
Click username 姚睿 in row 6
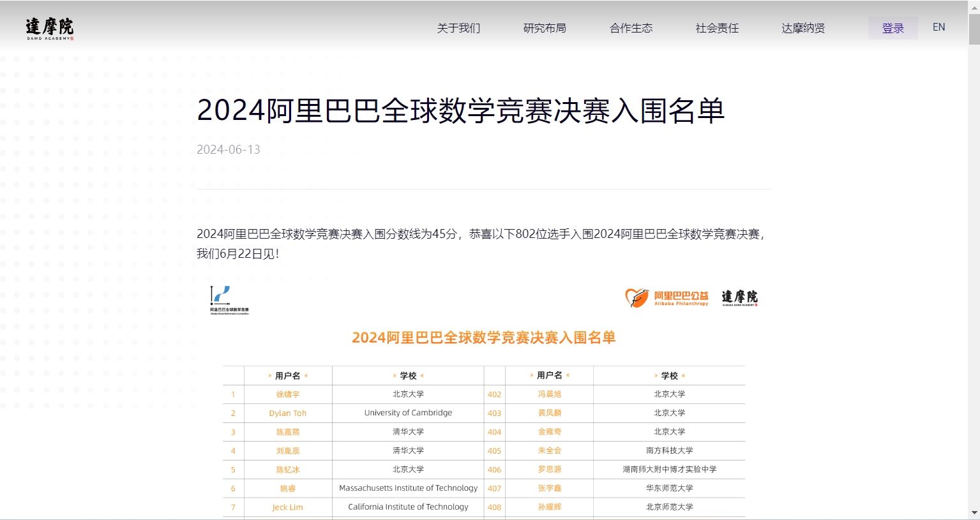[287, 489]
